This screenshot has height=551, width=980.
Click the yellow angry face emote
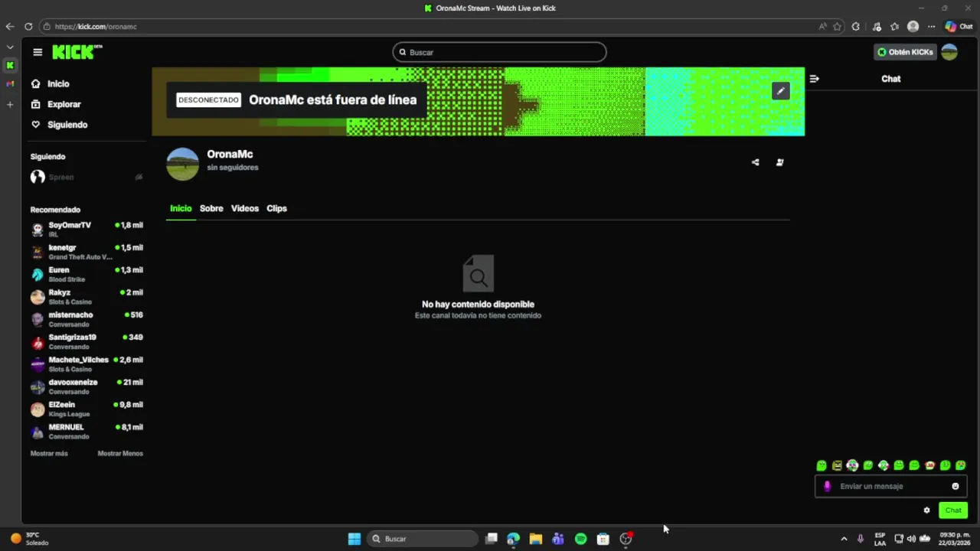[837, 465]
